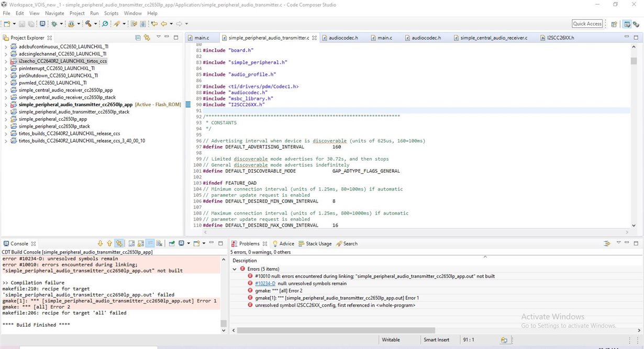
Task: Toggle Word Wrap button in Console toolbar
Action: click(150, 243)
